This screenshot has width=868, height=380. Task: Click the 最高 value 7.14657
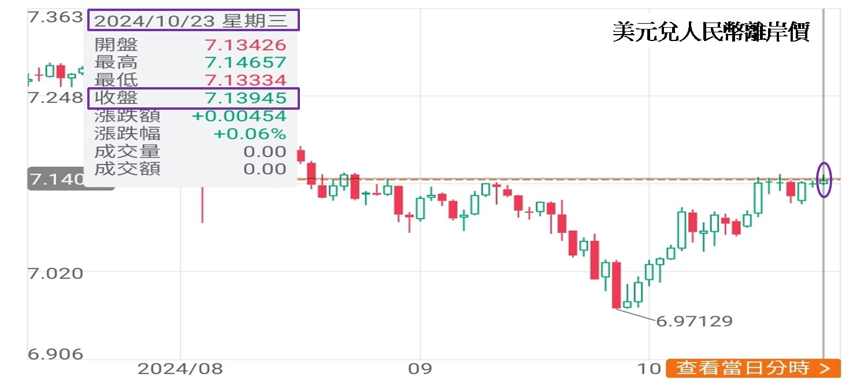pyautogui.click(x=245, y=62)
